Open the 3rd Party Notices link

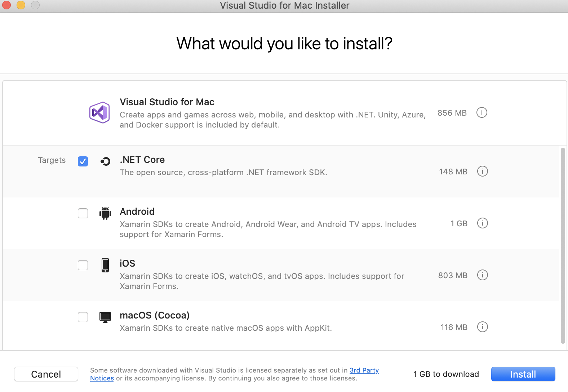pyautogui.click(x=364, y=370)
